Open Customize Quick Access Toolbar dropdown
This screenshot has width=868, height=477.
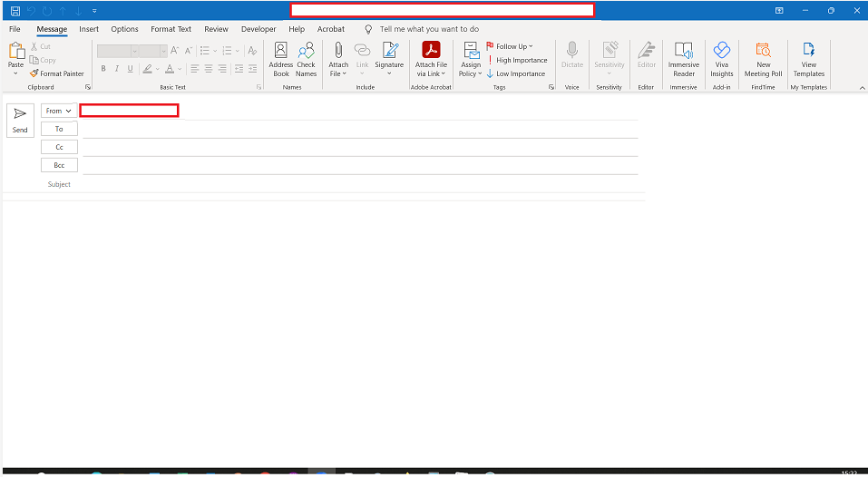pos(94,11)
